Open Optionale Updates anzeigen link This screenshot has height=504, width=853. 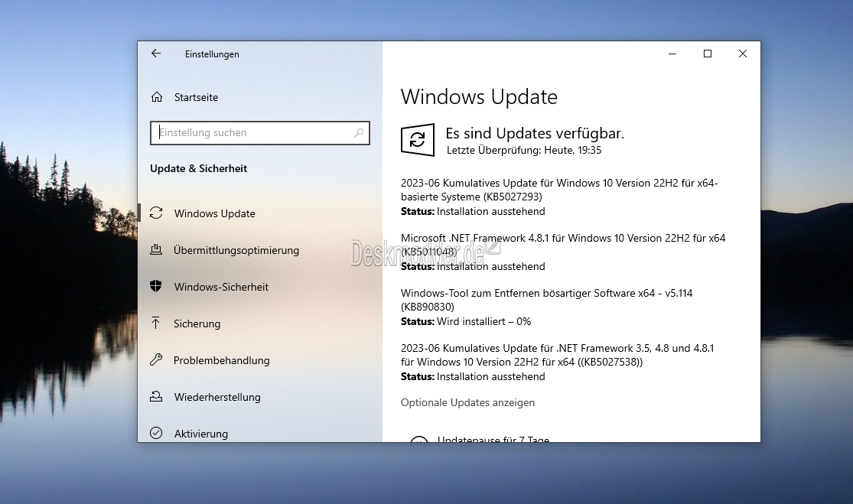click(468, 403)
